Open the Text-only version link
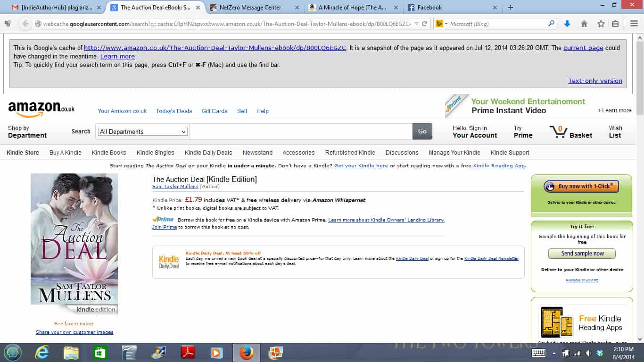 (595, 81)
